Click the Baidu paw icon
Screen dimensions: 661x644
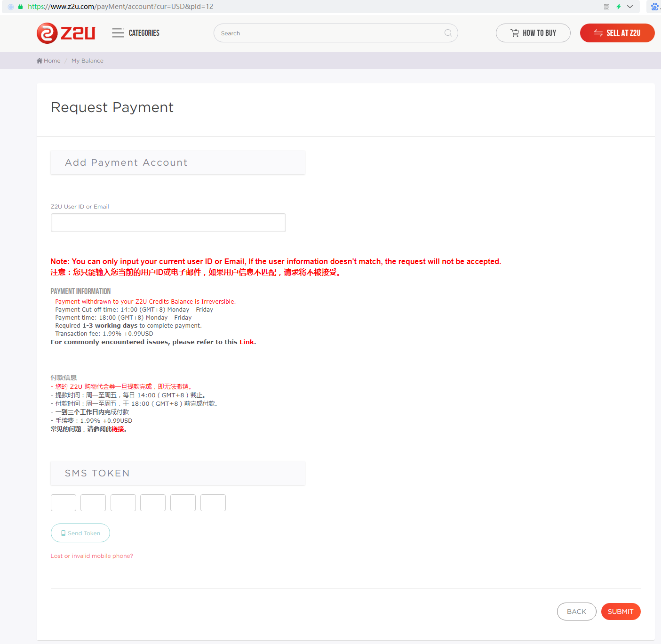[x=654, y=7]
